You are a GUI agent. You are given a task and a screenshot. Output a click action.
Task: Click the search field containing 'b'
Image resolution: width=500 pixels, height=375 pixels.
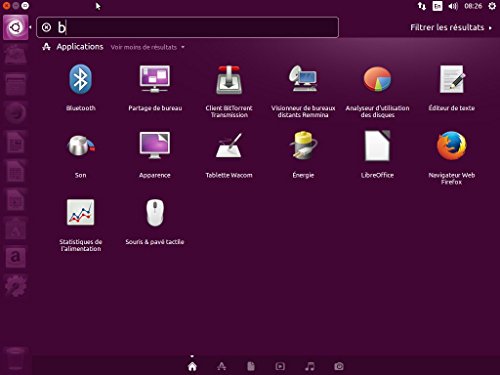187,27
